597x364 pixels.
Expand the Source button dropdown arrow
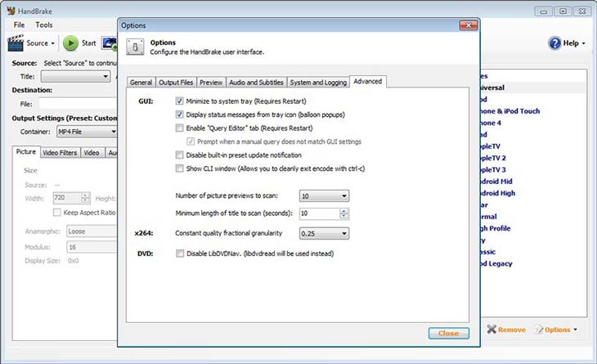[53, 43]
